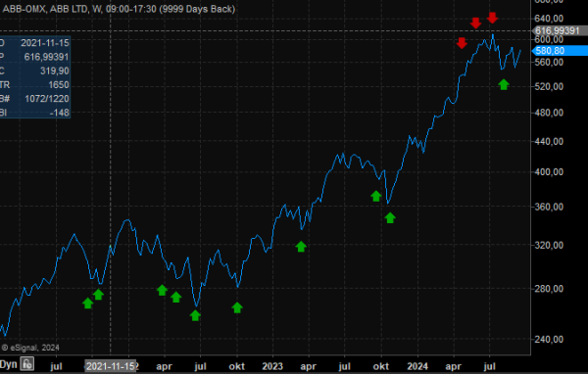Click the 440,00 price axis label

549,141
